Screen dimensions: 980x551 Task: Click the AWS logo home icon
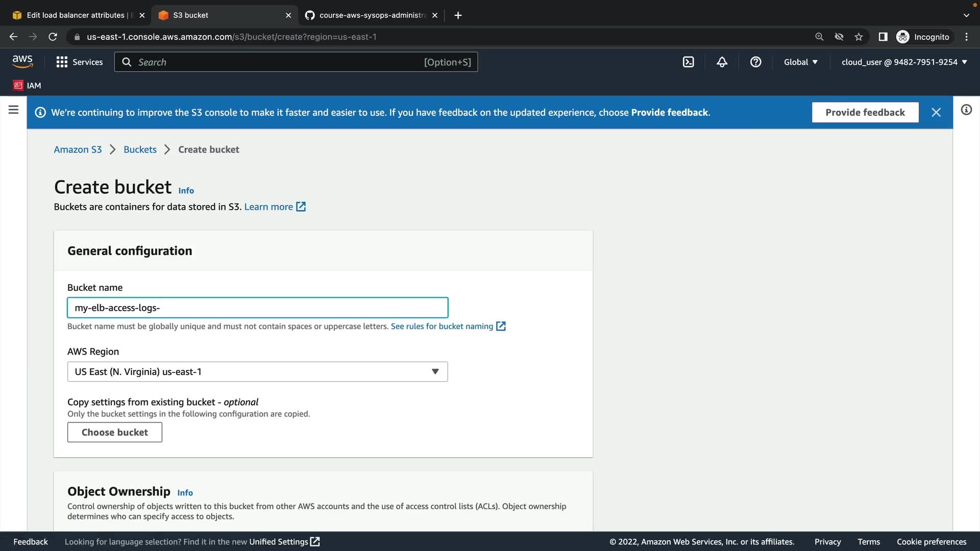point(22,62)
